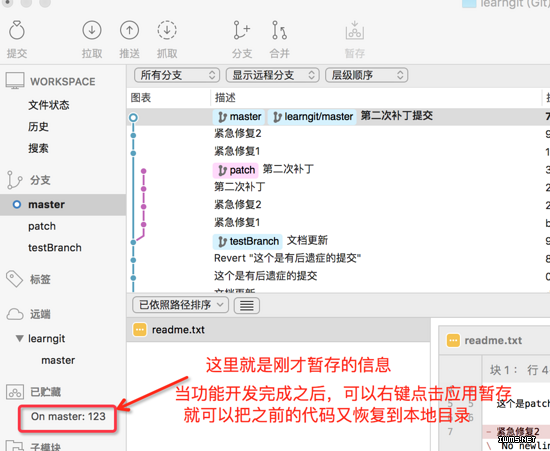The height and width of the screenshot is (451, 550).
Task: Open 文件状态 in workspace sidebar
Action: (x=49, y=105)
